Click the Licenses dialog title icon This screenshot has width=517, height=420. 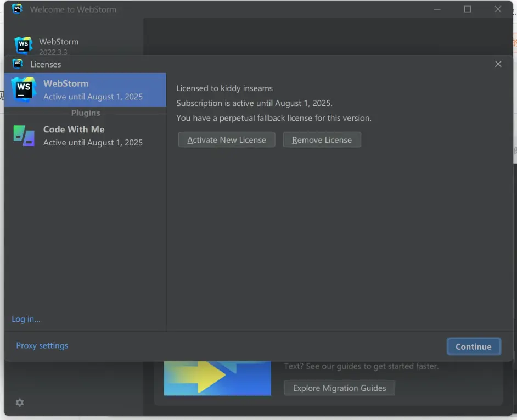[17, 64]
